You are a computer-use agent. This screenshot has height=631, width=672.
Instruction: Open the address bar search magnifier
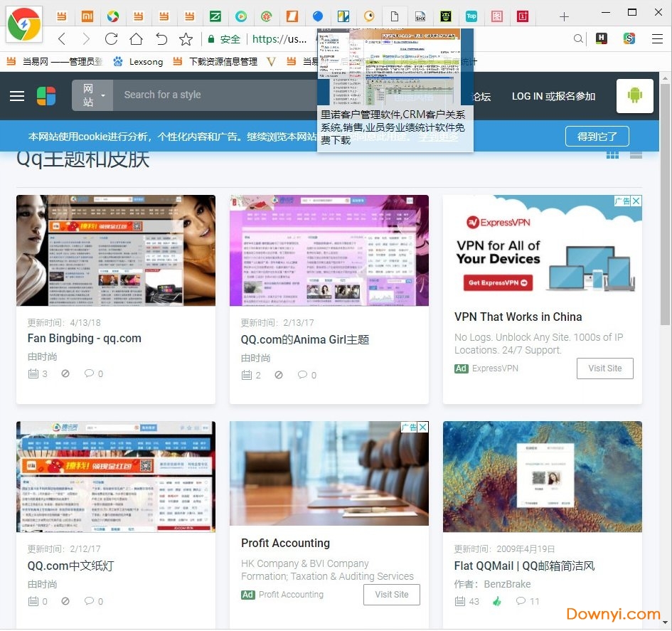579,39
